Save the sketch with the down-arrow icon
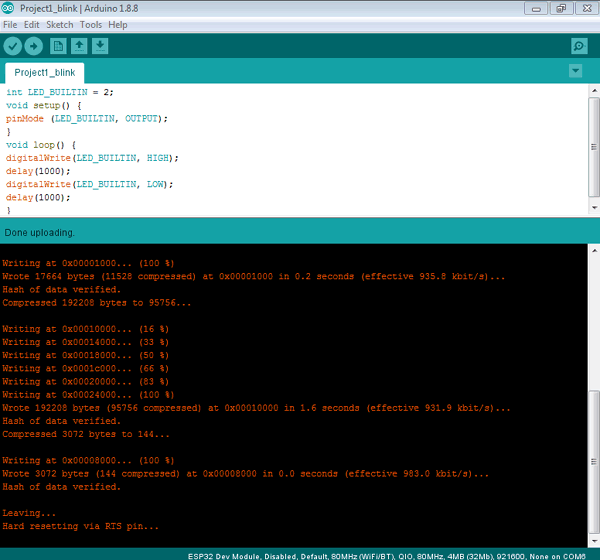 (x=100, y=46)
